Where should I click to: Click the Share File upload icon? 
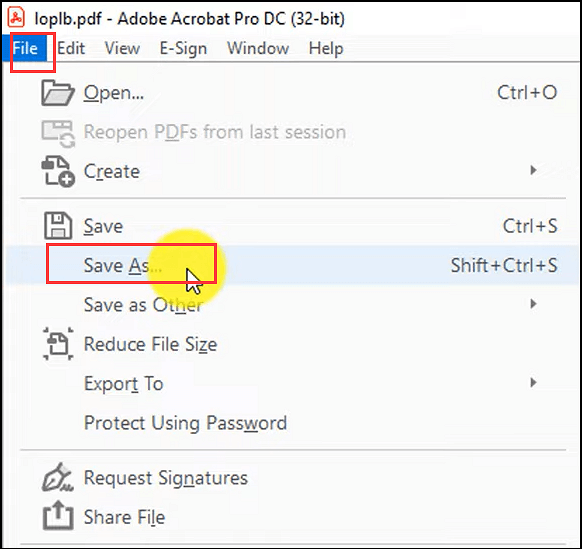[x=58, y=516]
